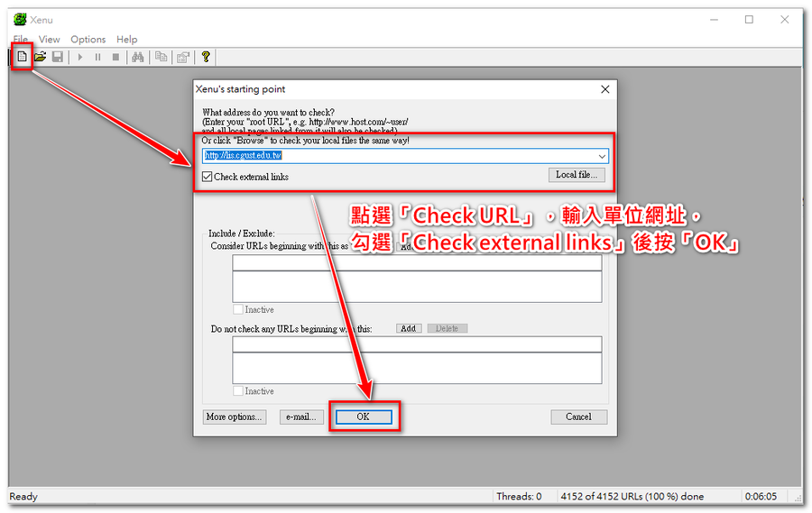812x513 pixels.
Task: Click the Add button for Do not check URLs
Action: tap(408, 328)
